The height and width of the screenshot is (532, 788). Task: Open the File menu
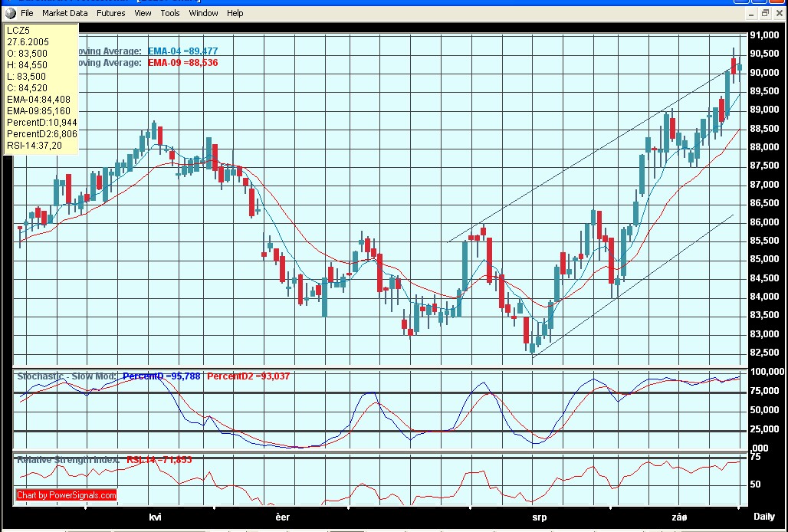tap(27, 13)
